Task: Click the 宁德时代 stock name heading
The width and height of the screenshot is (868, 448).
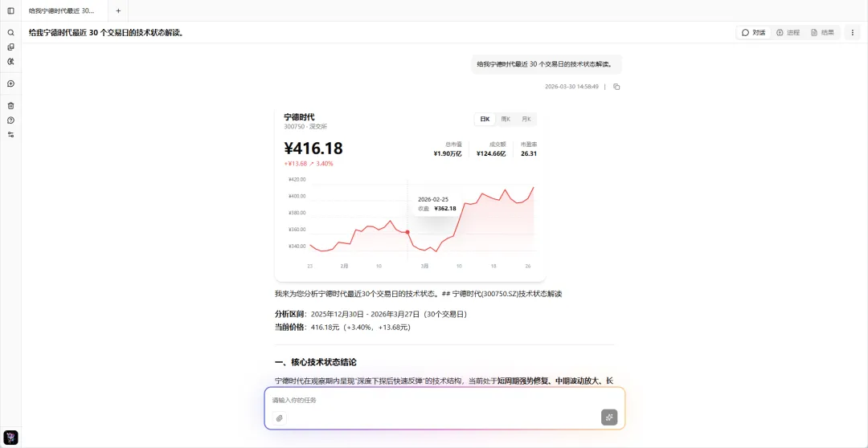Action: pos(299,116)
